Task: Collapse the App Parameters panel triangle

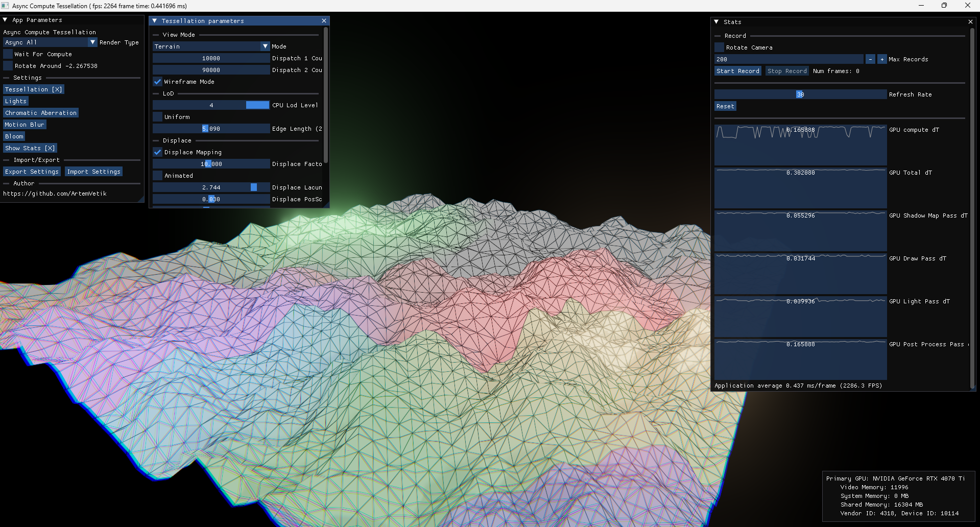Action: 5,20
